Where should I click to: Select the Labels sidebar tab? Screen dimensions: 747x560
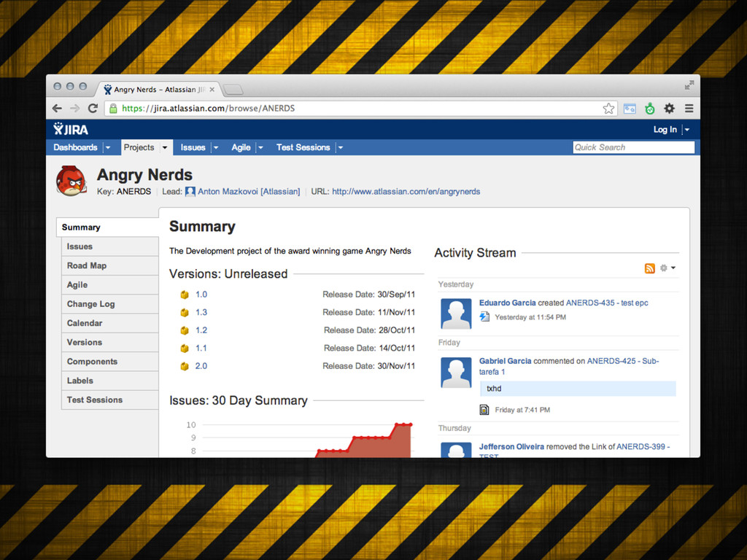110,381
